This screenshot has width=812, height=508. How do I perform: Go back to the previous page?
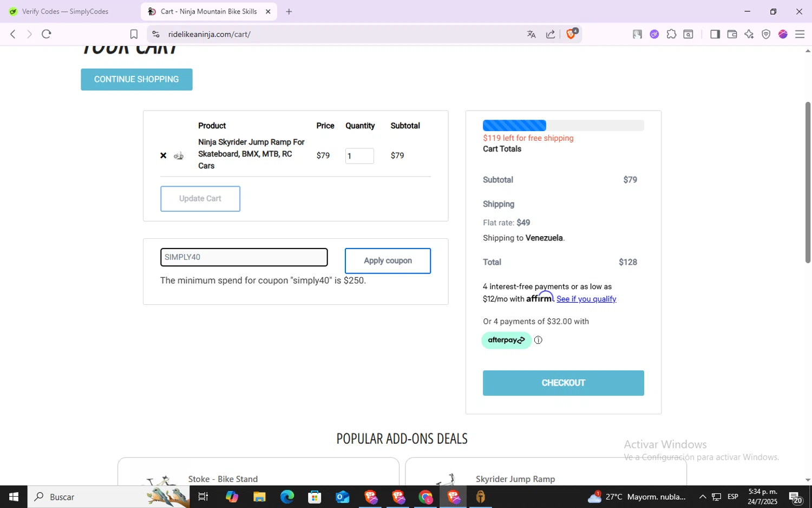(13, 34)
